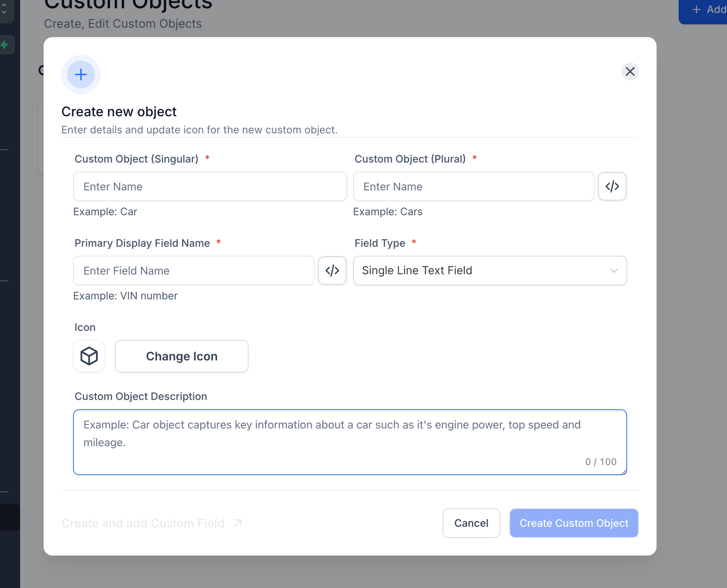Expand Field Type using its chevron arrow
727x588 pixels.
tap(614, 271)
